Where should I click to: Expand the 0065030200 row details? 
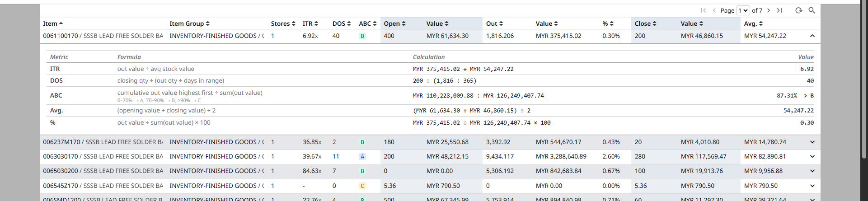[812, 171]
